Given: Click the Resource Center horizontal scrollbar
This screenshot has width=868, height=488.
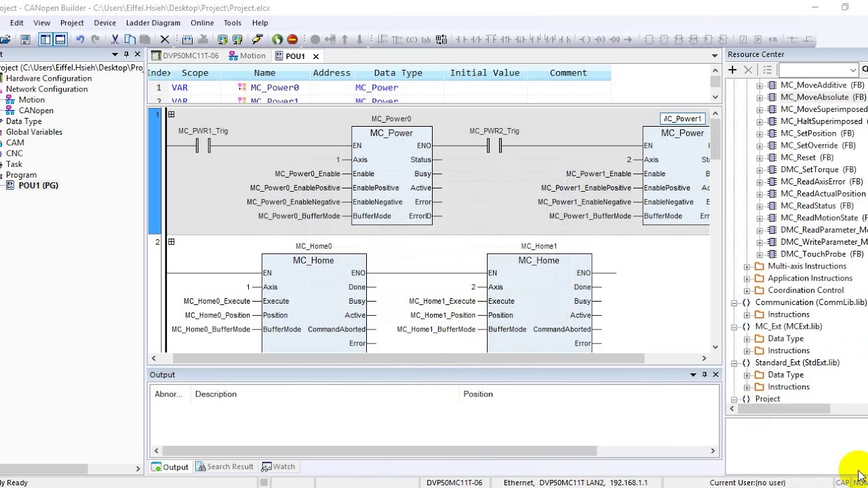Looking at the screenshot, I should click(785, 409).
